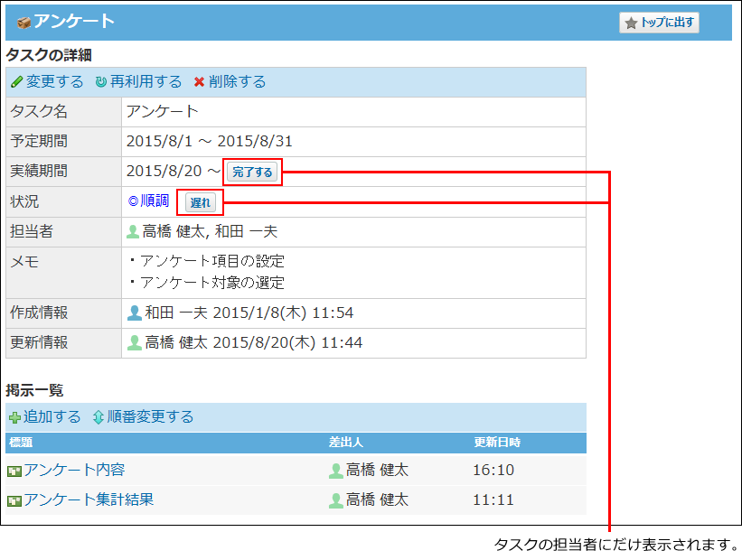Image resolution: width=742 pixels, height=560 pixels.
Task: Click the 追加する link under 掲示一覧
Action: 52,417
